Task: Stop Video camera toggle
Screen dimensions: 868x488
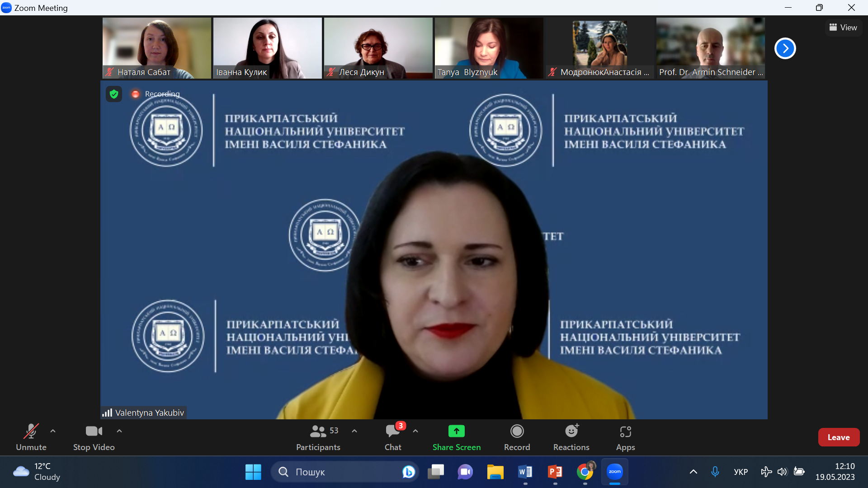Action: (94, 437)
